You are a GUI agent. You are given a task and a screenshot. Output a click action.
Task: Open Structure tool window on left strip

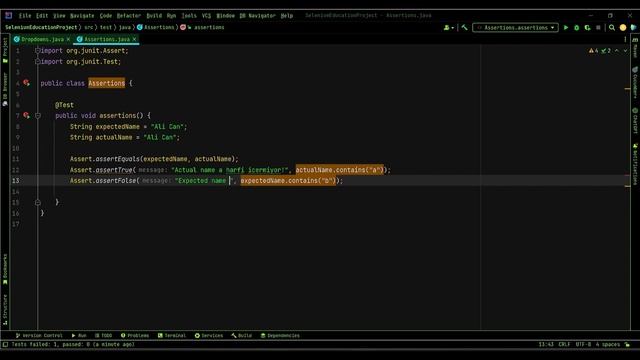pyautogui.click(x=5, y=309)
